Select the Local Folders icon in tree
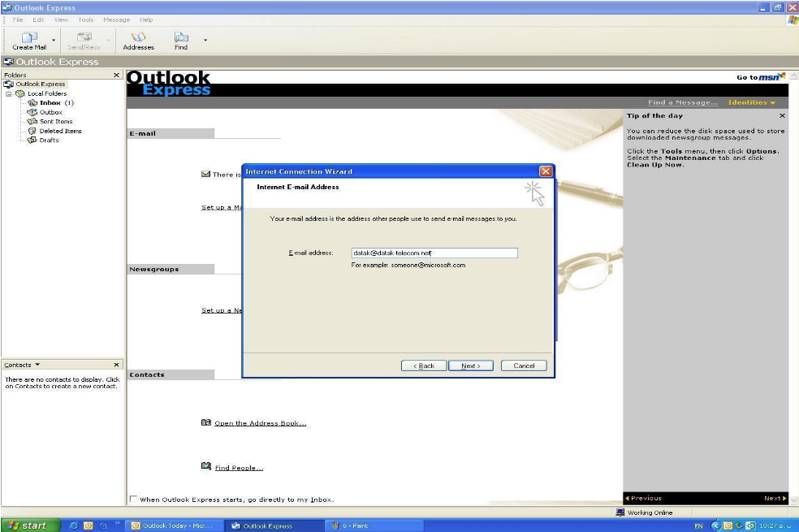 click(x=19, y=93)
